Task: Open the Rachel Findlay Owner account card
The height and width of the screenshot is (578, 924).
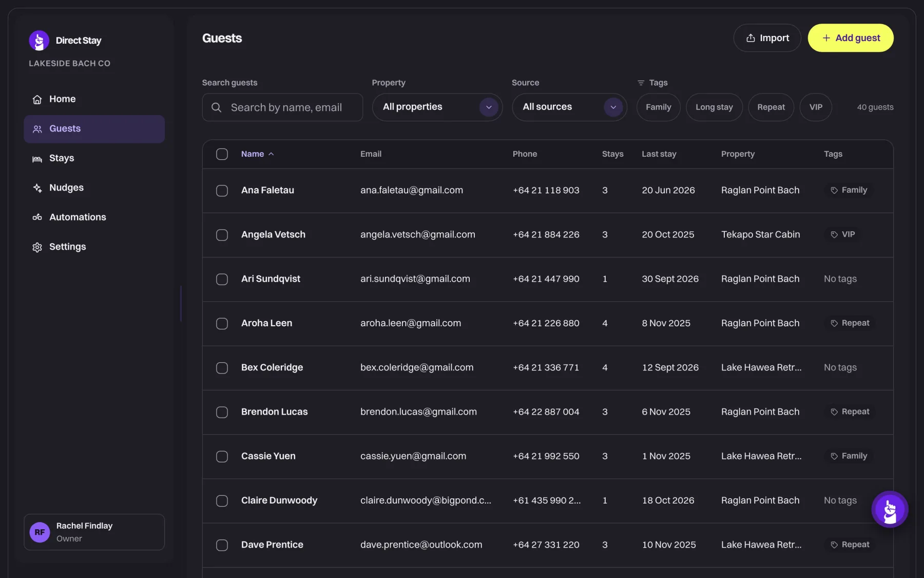Action: (94, 532)
